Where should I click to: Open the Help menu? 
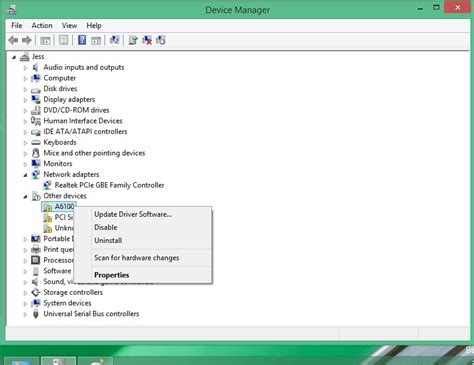click(x=94, y=26)
